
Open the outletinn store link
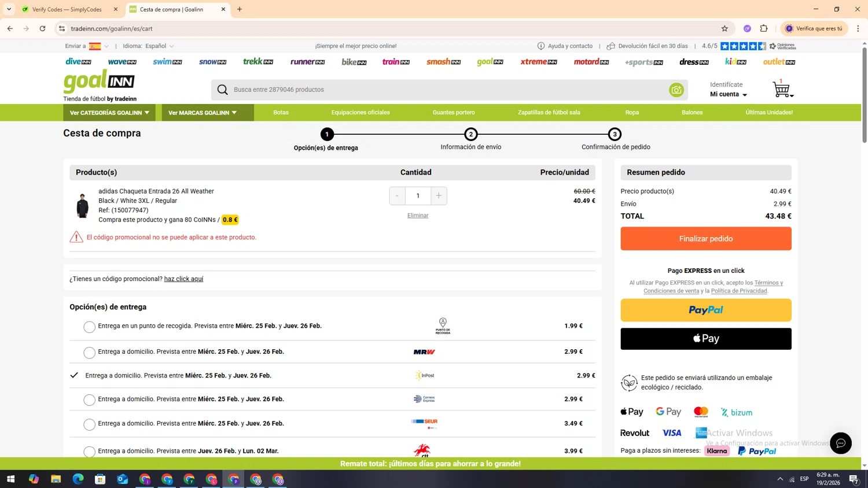pos(779,61)
